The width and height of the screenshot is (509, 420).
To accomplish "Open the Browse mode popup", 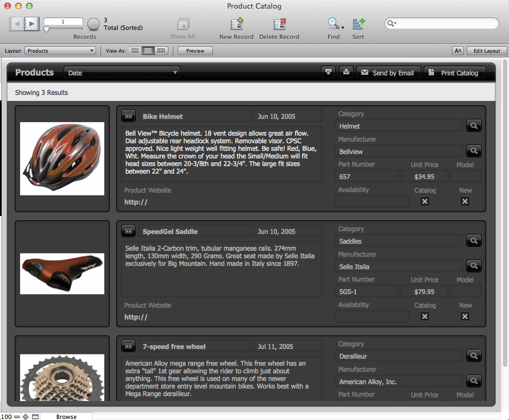I will [66, 416].
